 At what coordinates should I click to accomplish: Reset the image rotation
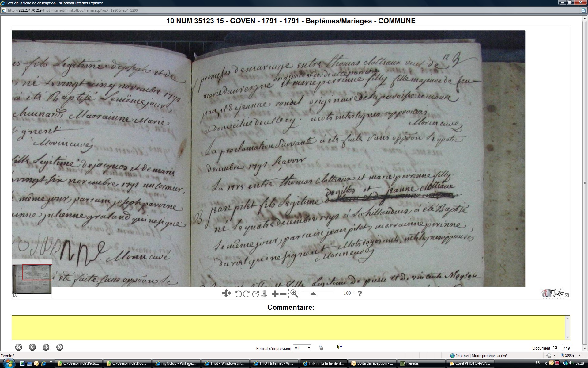point(255,294)
